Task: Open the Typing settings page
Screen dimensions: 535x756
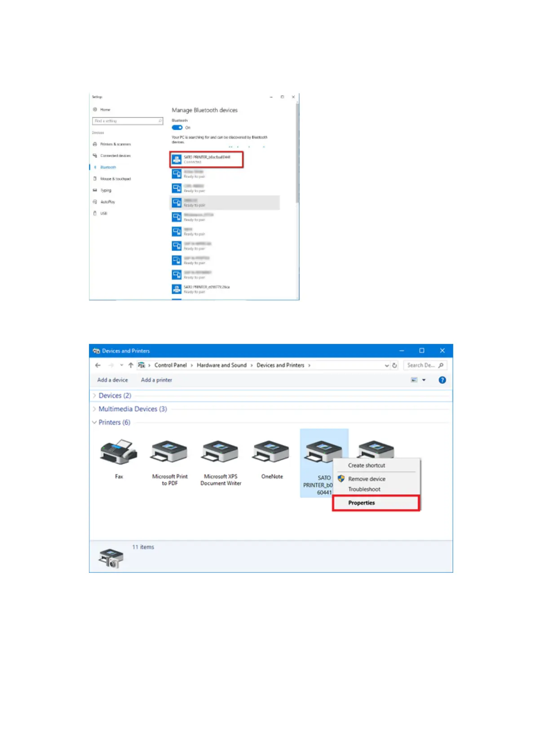Action: [102, 190]
